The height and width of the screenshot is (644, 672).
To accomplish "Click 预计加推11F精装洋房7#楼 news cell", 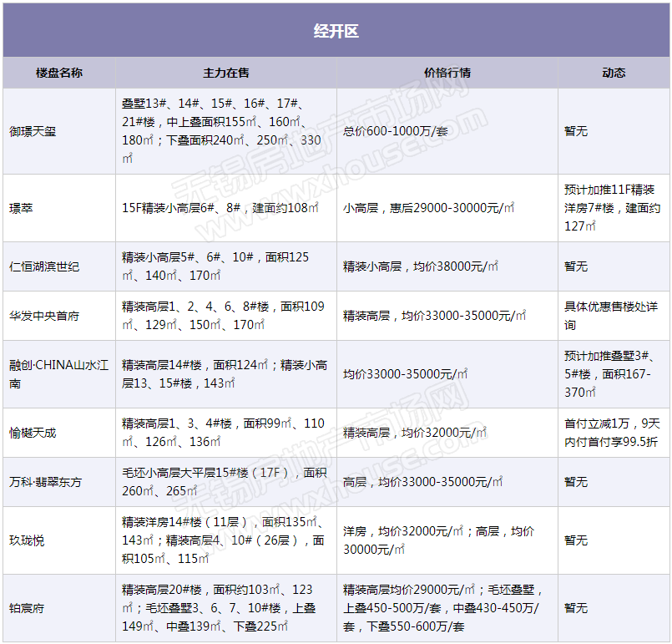I will pyautogui.click(x=611, y=208).
